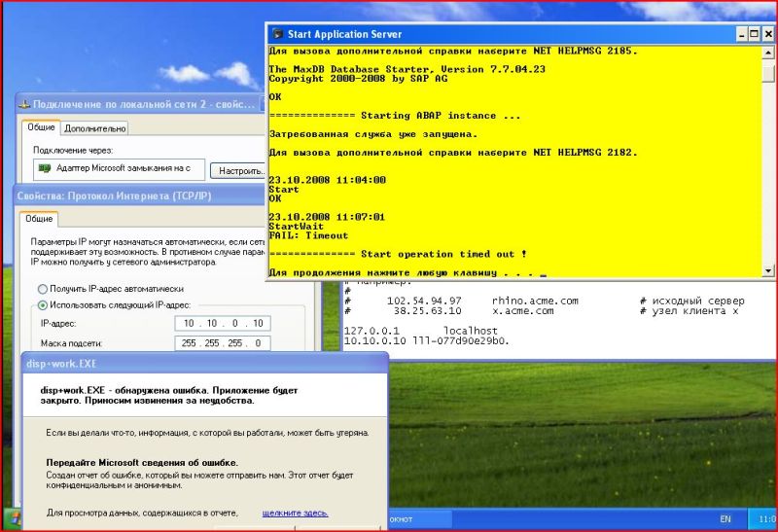Viewport: 778px width, 532px height.
Task: Click 'The MaxDB Database Starter' version line
Action: pos(407,69)
